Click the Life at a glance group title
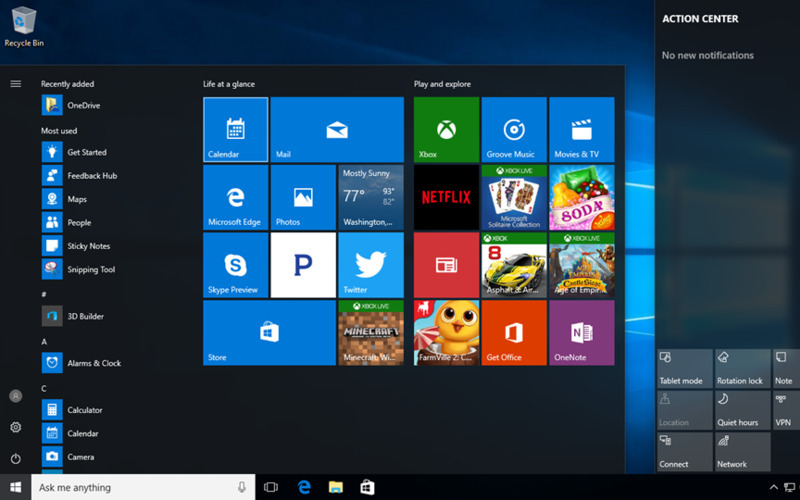This screenshot has width=800, height=500. pyautogui.click(x=229, y=84)
